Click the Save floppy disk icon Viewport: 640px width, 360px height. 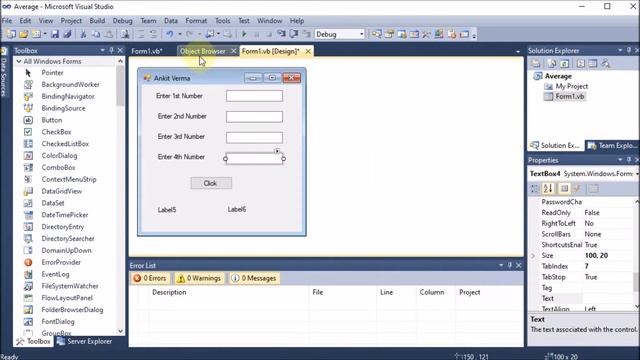click(x=55, y=34)
